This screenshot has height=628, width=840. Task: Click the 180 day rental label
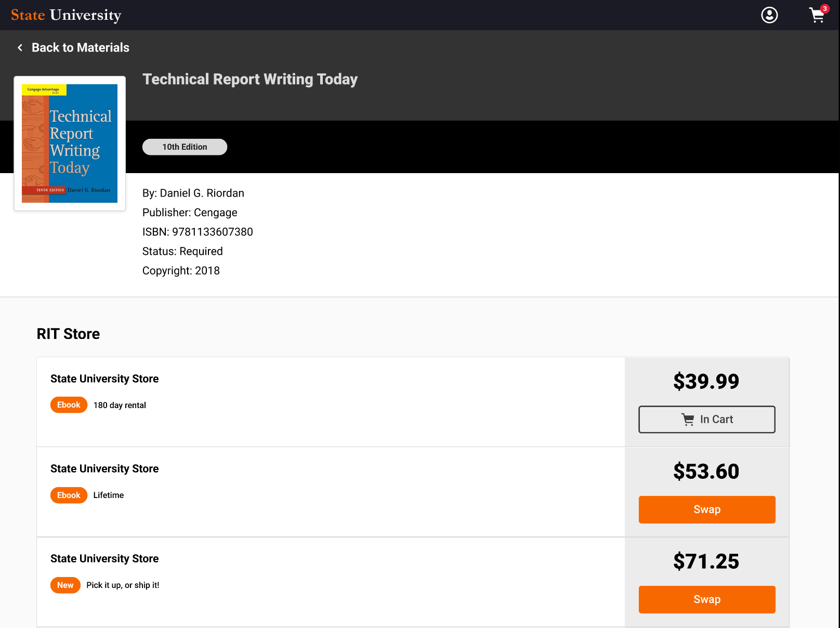120,405
